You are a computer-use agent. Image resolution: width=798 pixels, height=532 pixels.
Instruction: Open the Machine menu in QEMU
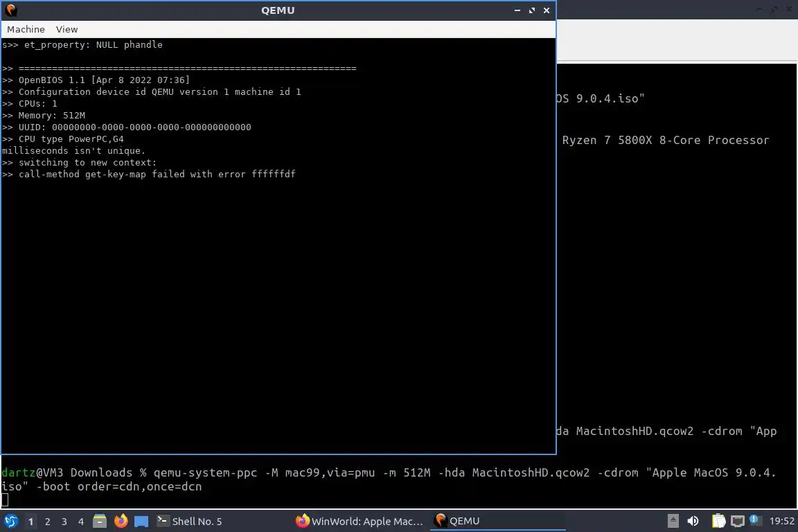tap(26, 30)
